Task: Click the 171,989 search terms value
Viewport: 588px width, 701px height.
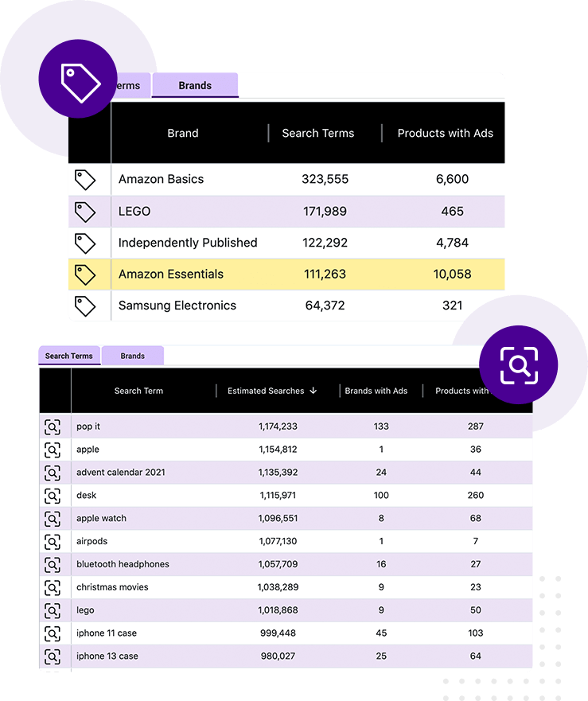Action: (325, 212)
